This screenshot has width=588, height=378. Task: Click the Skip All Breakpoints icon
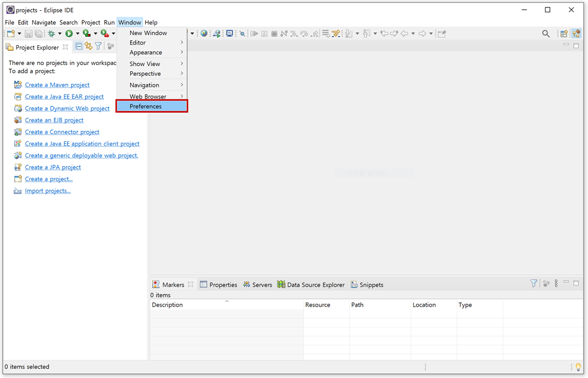[243, 34]
